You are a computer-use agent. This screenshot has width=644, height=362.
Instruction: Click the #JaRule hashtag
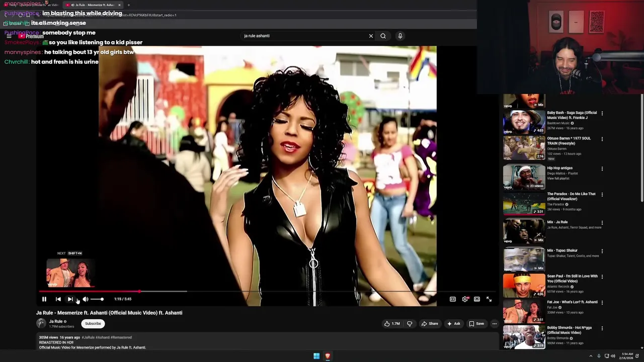[x=88, y=337]
